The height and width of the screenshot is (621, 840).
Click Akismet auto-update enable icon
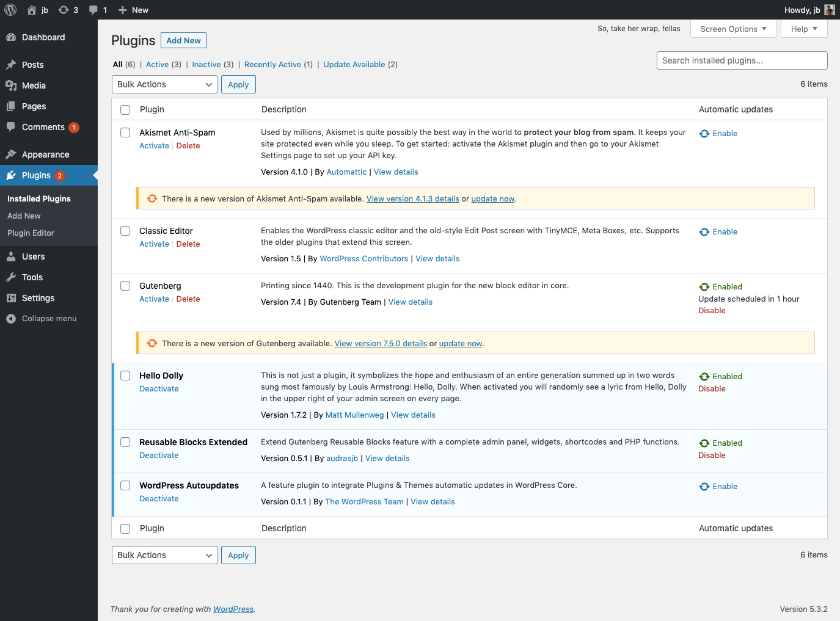point(704,134)
